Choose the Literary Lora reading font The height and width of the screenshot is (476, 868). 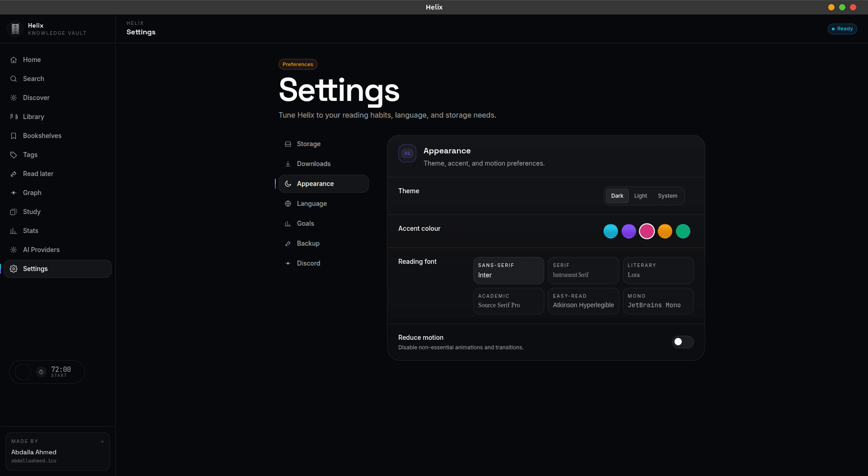[x=658, y=271]
